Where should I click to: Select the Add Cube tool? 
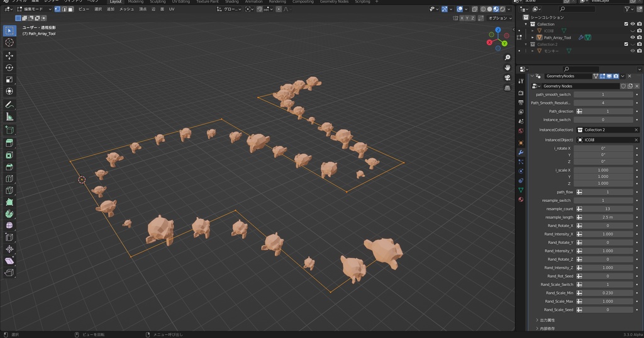9,130
